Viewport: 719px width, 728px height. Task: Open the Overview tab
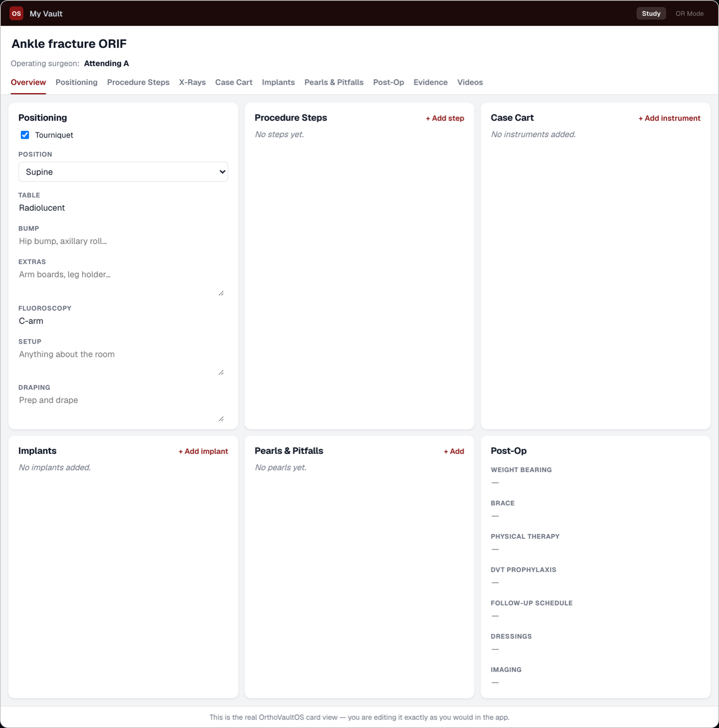(x=28, y=82)
